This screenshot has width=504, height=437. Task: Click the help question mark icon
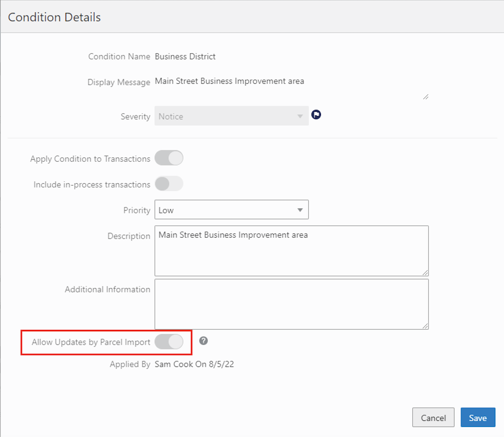point(204,341)
